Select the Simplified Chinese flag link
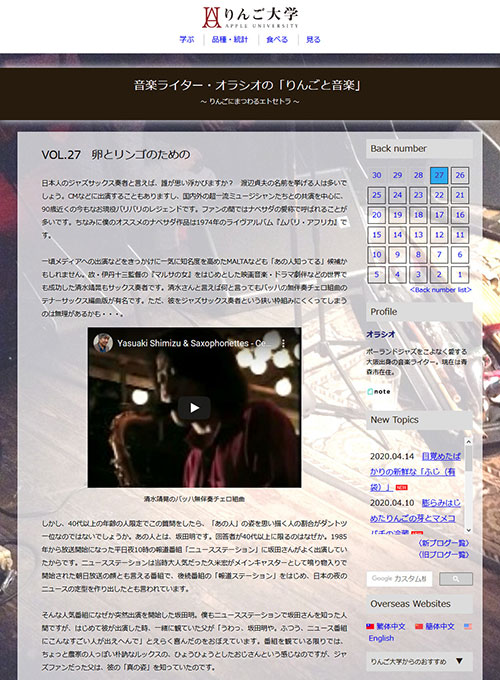The height and width of the screenshot is (680, 500). (419, 626)
